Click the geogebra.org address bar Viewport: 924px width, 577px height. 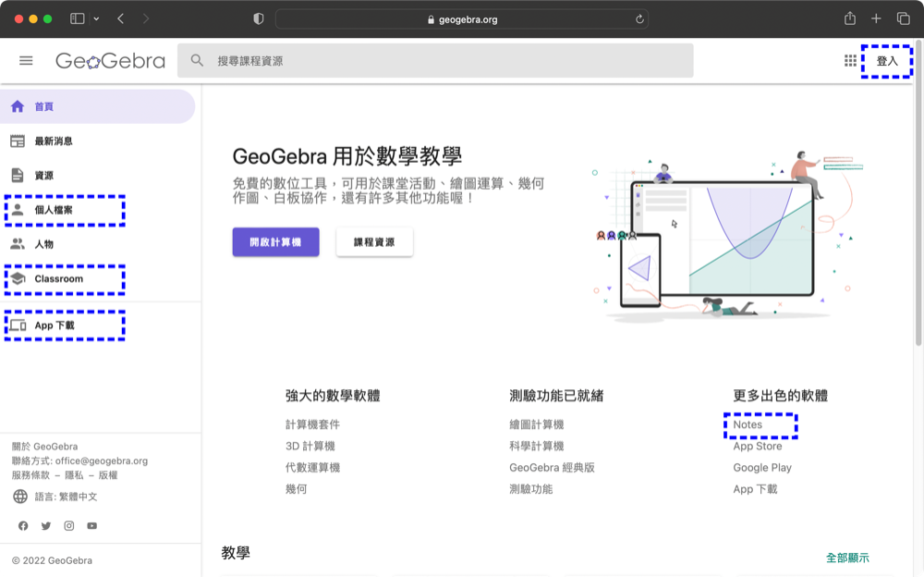pos(462,18)
